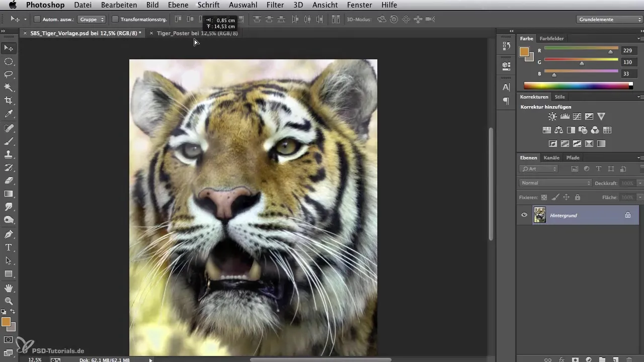Add a Hue/Saturation adjustment
Screen dimensions: 644x362
(546, 130)
